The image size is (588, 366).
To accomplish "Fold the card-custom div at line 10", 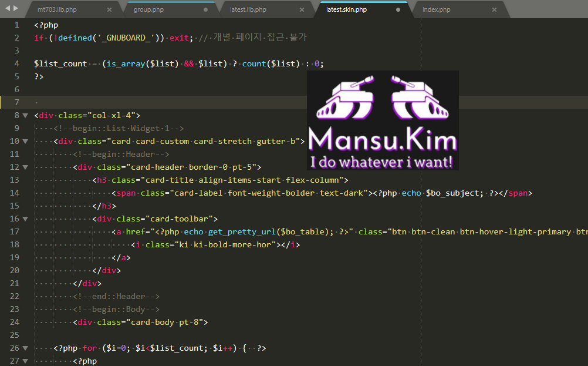I will 25,142.
